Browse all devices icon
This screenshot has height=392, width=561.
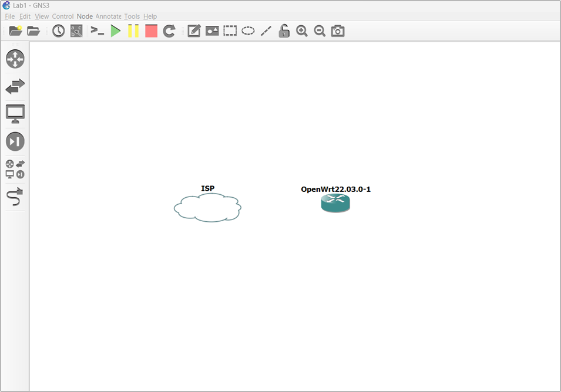coord(15,169)
